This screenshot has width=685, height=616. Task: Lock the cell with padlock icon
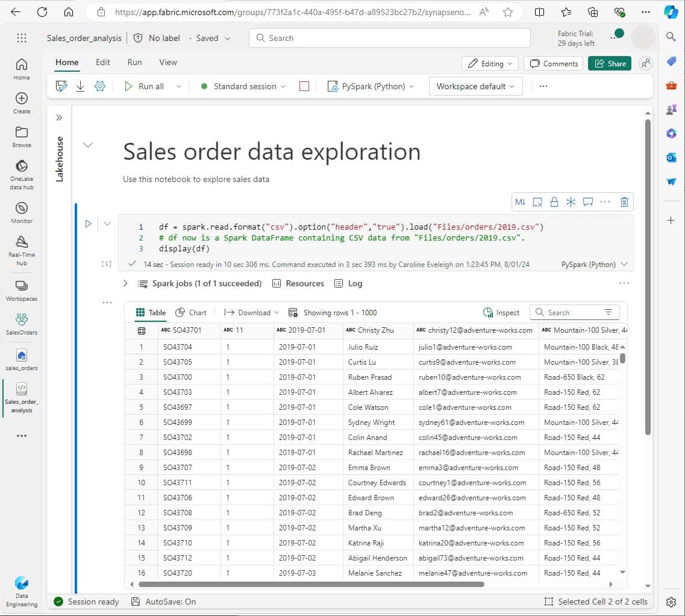point(554,202)
